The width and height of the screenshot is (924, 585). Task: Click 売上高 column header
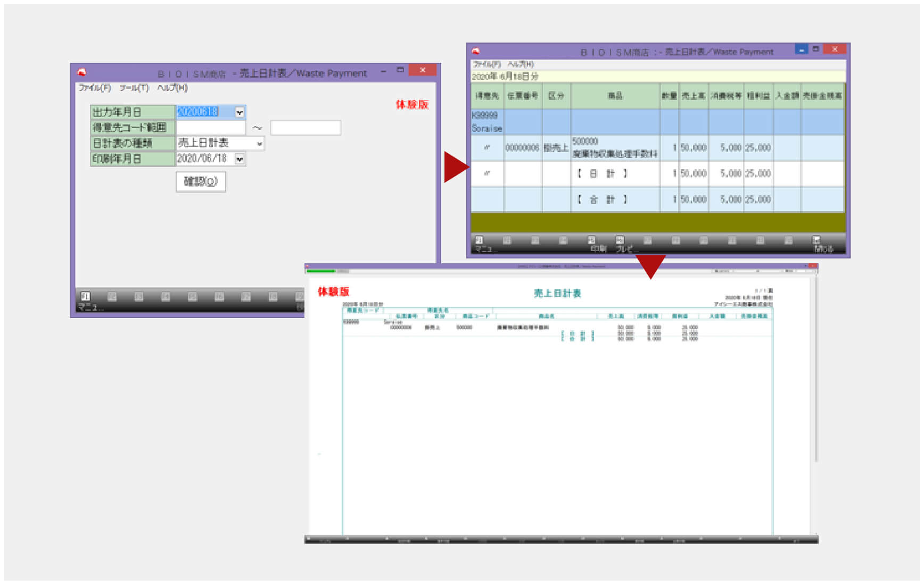694,96
